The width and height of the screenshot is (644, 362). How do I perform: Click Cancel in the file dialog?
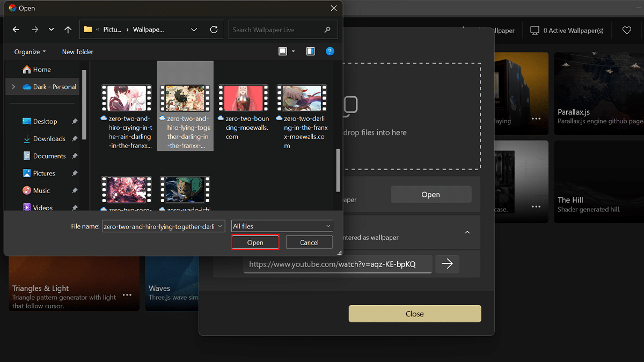pyautogui.click(x=309, y=242)
